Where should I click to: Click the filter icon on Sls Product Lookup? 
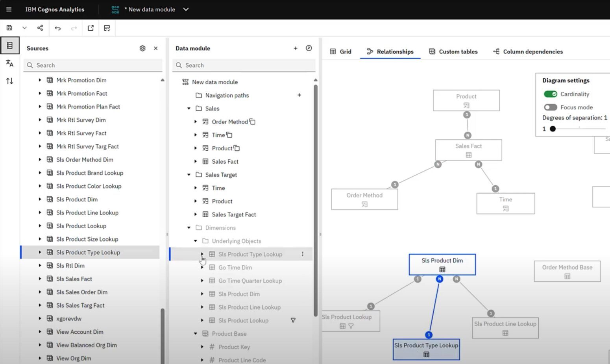[293, 320]
